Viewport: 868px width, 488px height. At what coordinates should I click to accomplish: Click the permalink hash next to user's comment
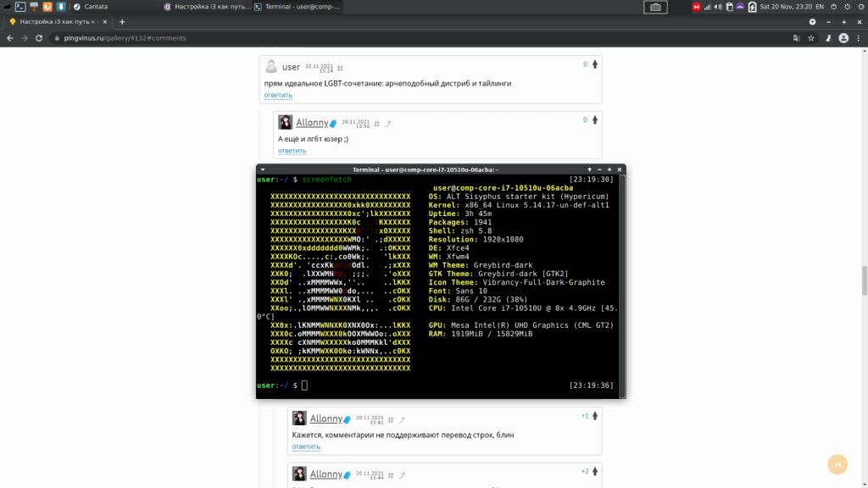point(340,68)
